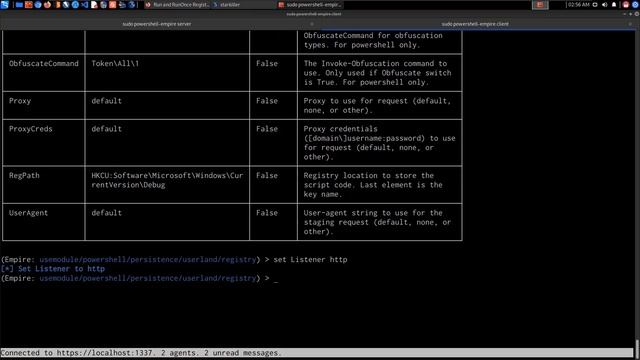The height and width of the screenshot is (360, 640).
Task: Close the powershell-empire client tab
Action: pos(631,24)
